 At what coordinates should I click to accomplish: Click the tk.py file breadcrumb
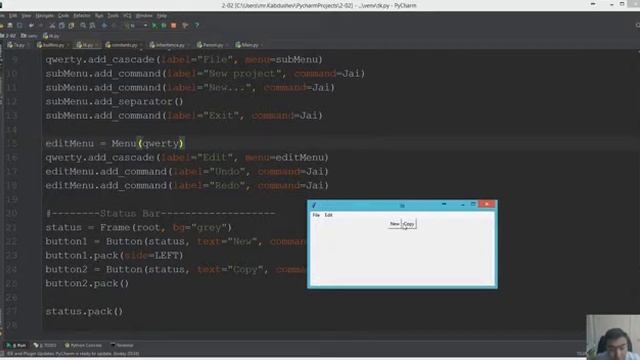[x=51, y=36]
